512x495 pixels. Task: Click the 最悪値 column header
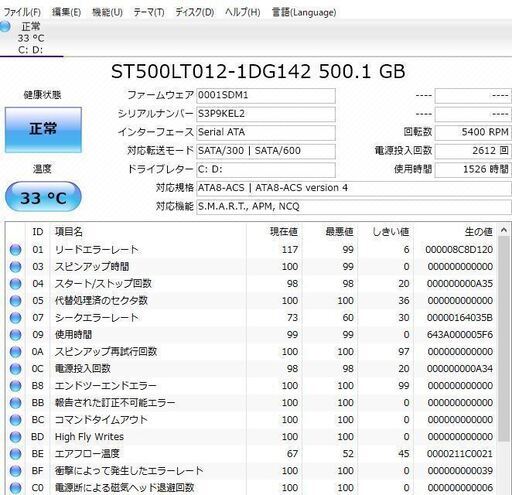click(330, 232)
